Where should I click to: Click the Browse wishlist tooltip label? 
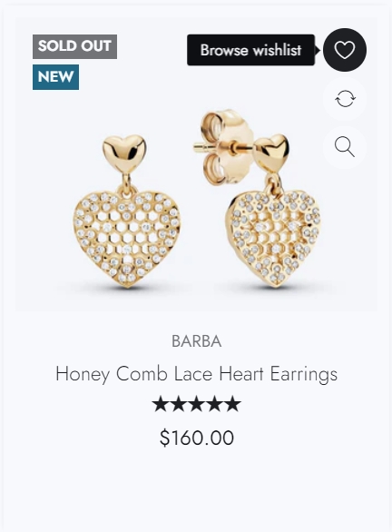[251, 50]
